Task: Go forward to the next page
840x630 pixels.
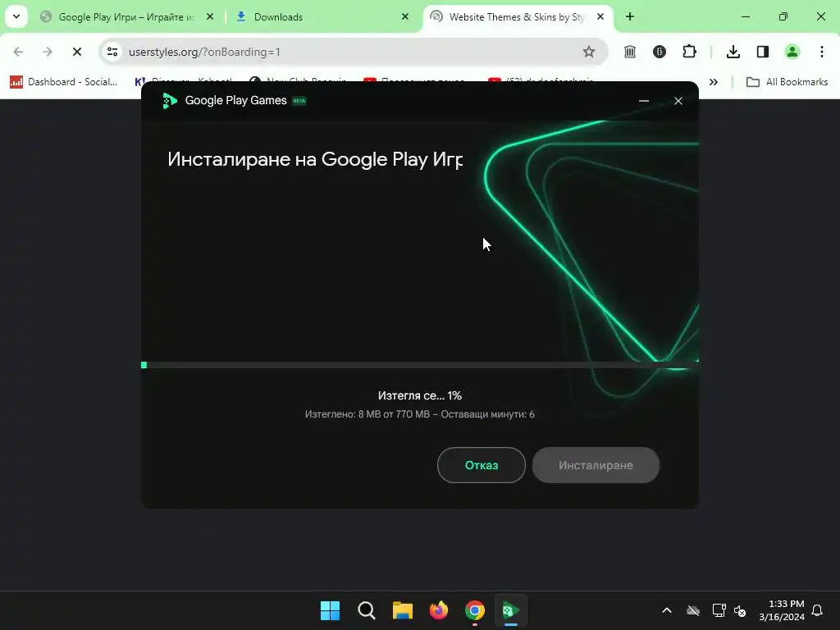Action: [48, 52]
